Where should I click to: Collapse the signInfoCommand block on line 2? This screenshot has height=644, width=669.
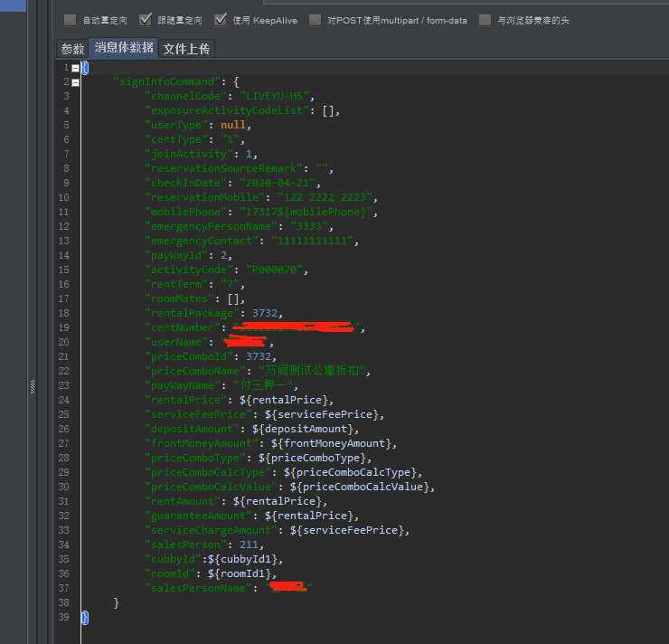pos(76,82)
